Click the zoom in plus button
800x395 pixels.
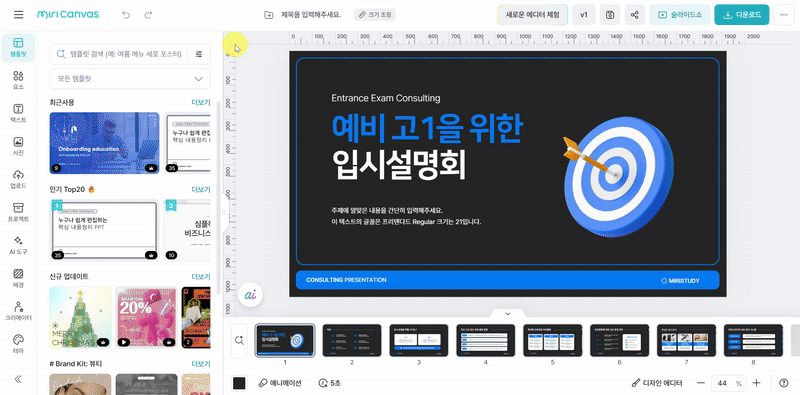click(757, 383)
